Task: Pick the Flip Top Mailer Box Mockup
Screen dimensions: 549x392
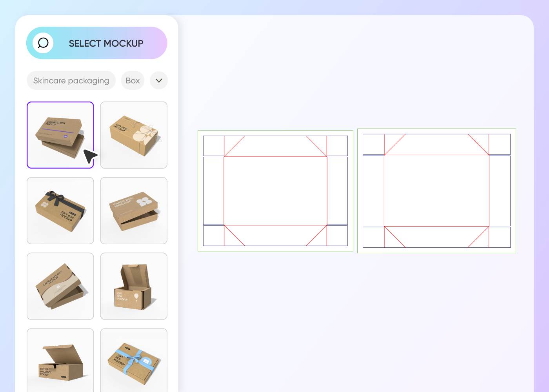Action: tap(60, 361)
